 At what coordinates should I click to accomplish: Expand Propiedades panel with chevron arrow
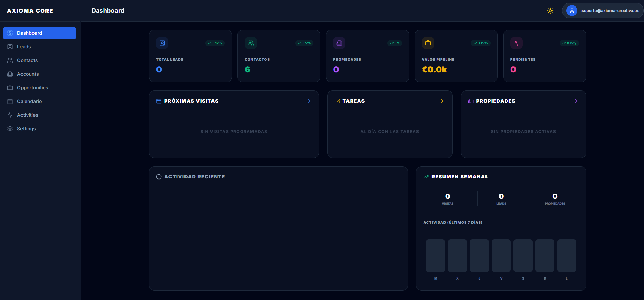pyautogui.click(x=576, y=101)
